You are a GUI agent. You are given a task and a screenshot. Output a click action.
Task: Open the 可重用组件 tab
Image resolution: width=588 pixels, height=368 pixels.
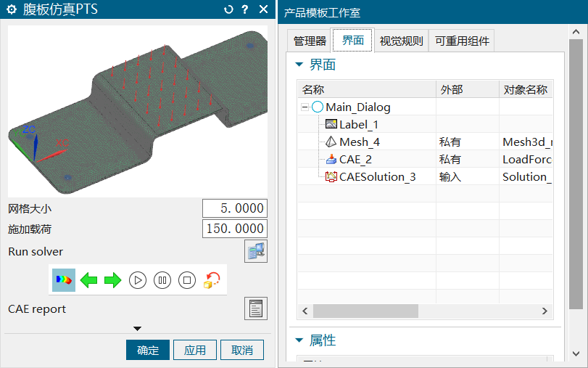tap(462, 41)
